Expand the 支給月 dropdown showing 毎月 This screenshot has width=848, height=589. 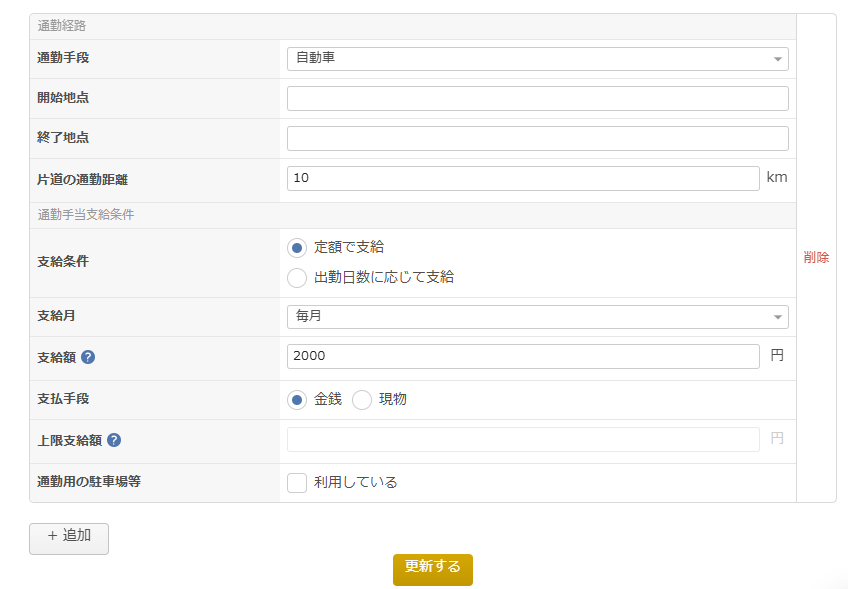pyautogui.click(x=537, y=317)
